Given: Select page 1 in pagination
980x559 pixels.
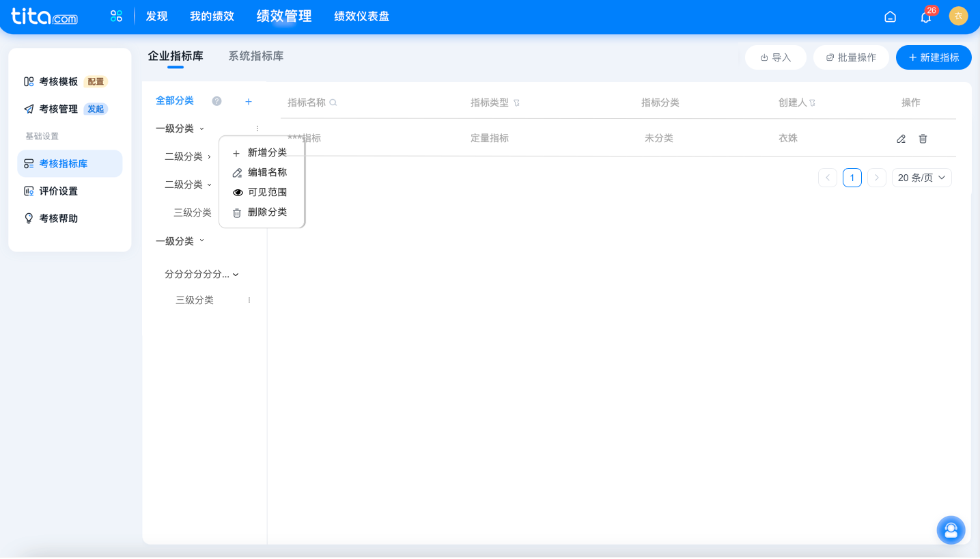Looking at the screenshot, I should 852,178.
